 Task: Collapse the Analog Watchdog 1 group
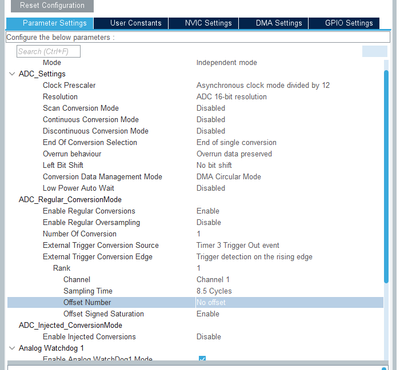[12, 348]
